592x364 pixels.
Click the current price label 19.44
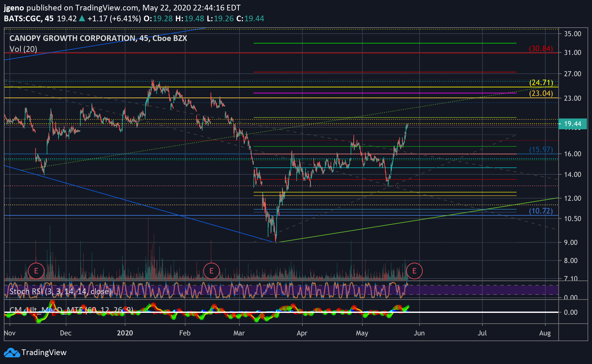click(x=573, y=124)
